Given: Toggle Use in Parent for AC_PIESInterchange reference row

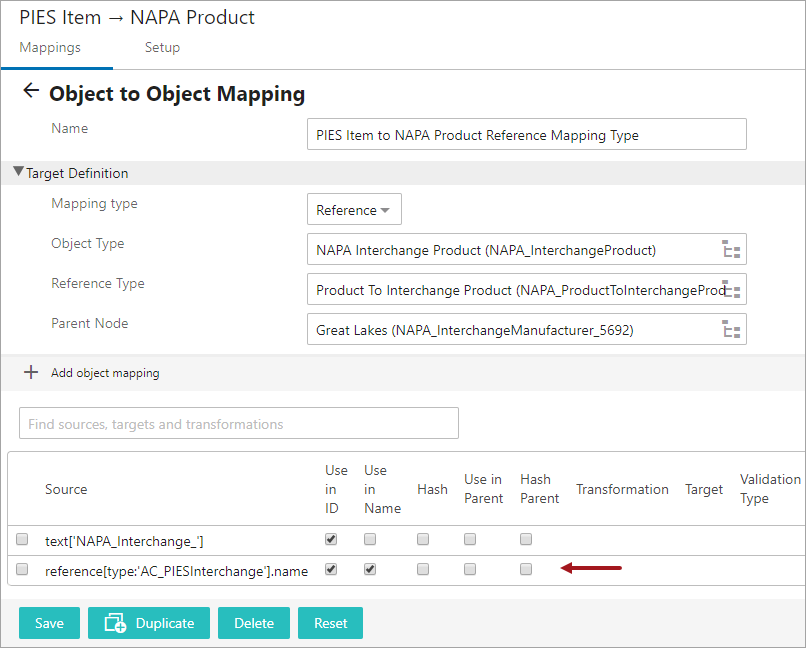Looking at the screenshot, I should click(x=470, y=569).
